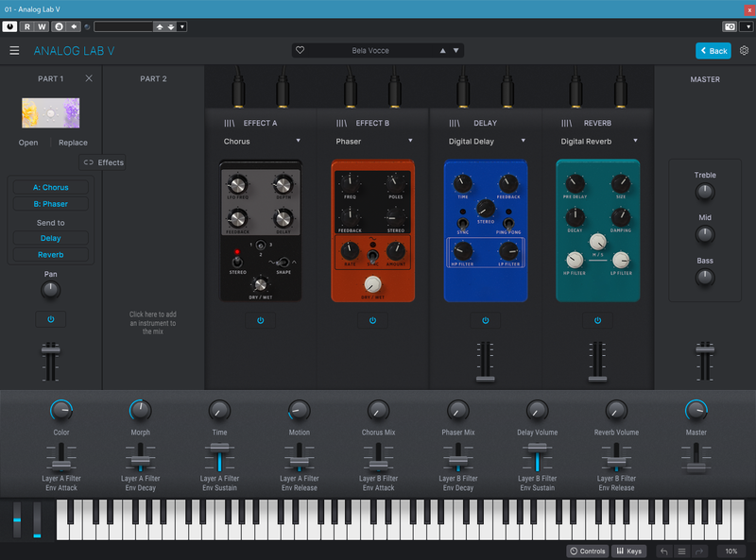This screenshot has width=756, height=560.
Task: Click the Morph macro knob
Action: click(x=140, y=411)
